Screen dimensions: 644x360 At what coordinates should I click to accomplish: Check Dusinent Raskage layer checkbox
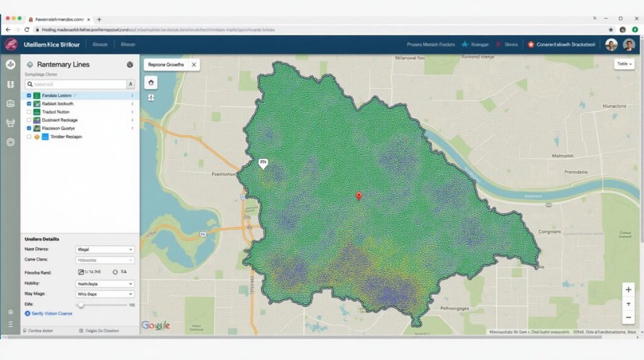[29, 120]
